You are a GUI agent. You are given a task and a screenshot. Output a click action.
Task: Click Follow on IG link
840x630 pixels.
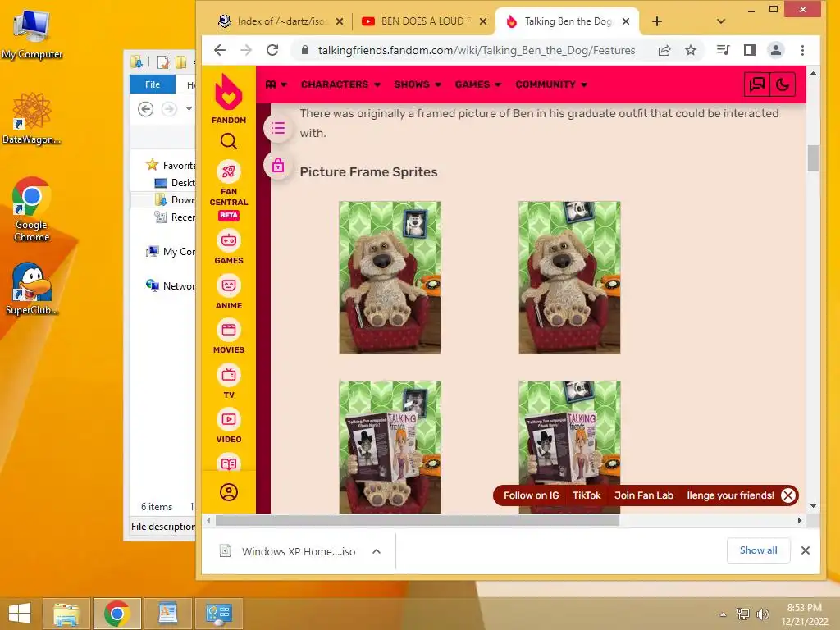[x=531, y=495]
